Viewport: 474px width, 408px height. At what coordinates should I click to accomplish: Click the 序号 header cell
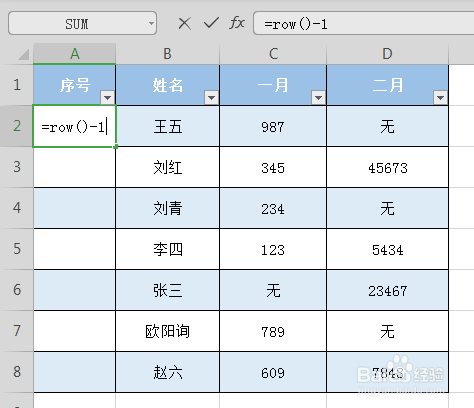click(75, 85)
